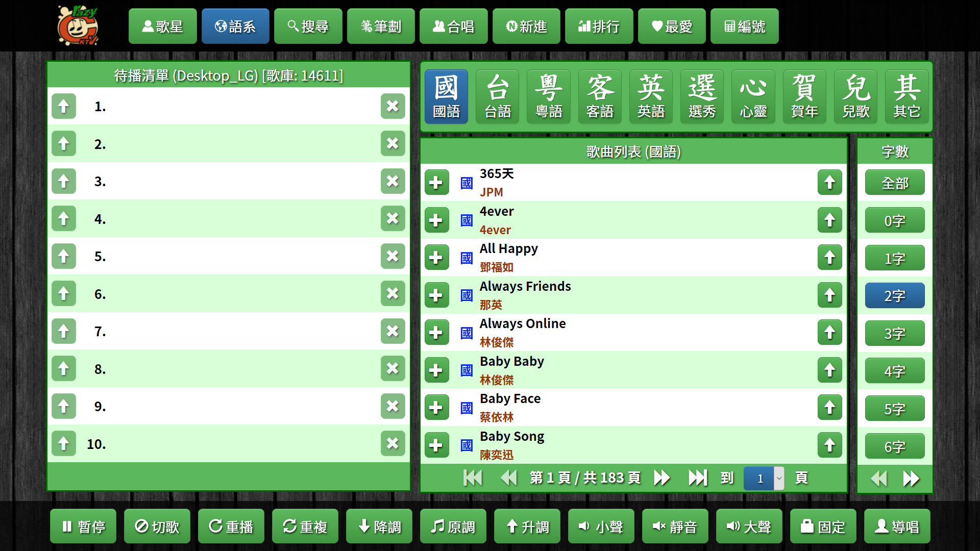This screenshot has width=980, height=551.
Task: Toggle the 固定 lock button
Action: coord(823,527)
